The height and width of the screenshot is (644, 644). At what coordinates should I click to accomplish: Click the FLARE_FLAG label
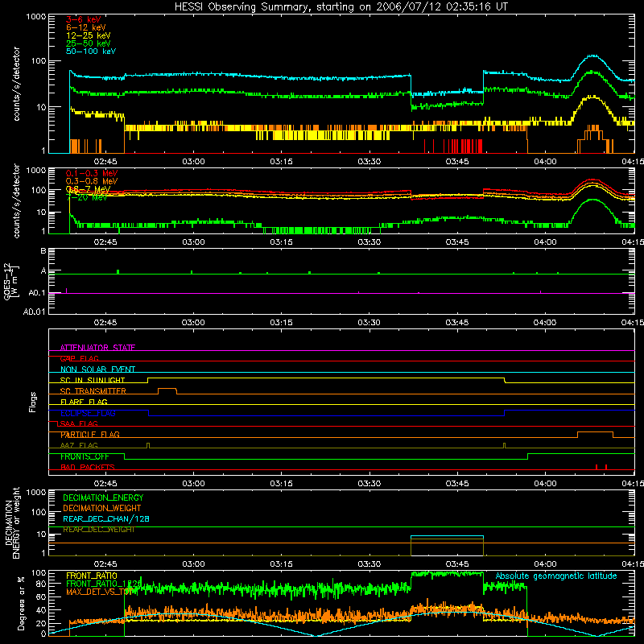(84, 402)
